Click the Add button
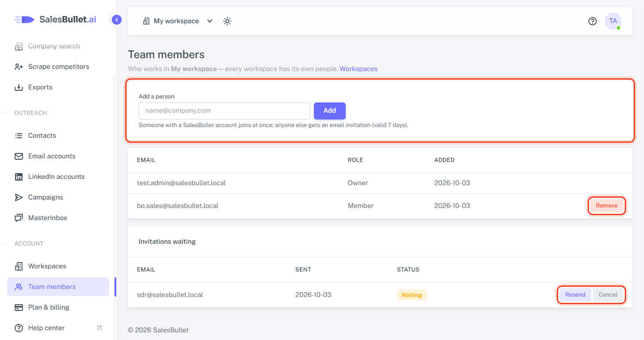Viewport: 644px width, 340px height. pos(330,110)
